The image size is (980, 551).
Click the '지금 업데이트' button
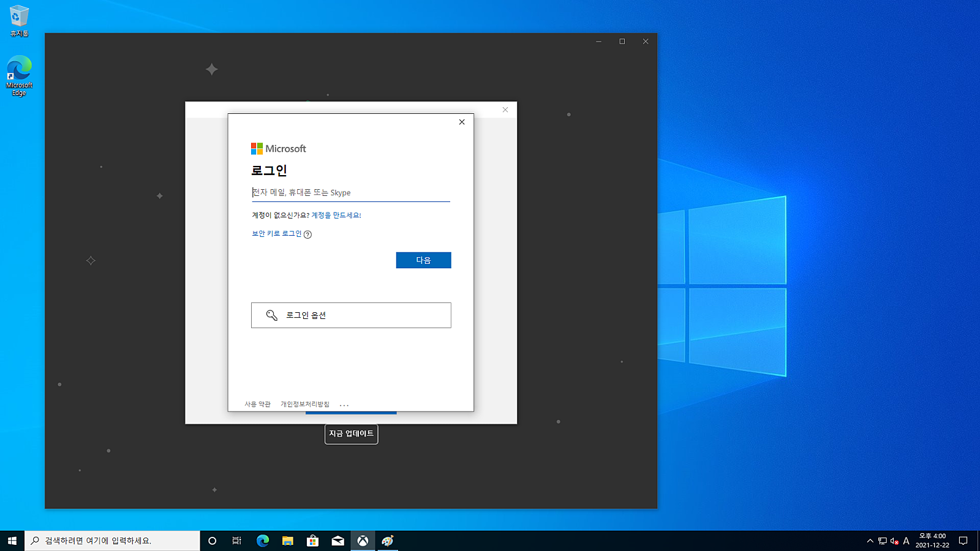click(351, 434)
